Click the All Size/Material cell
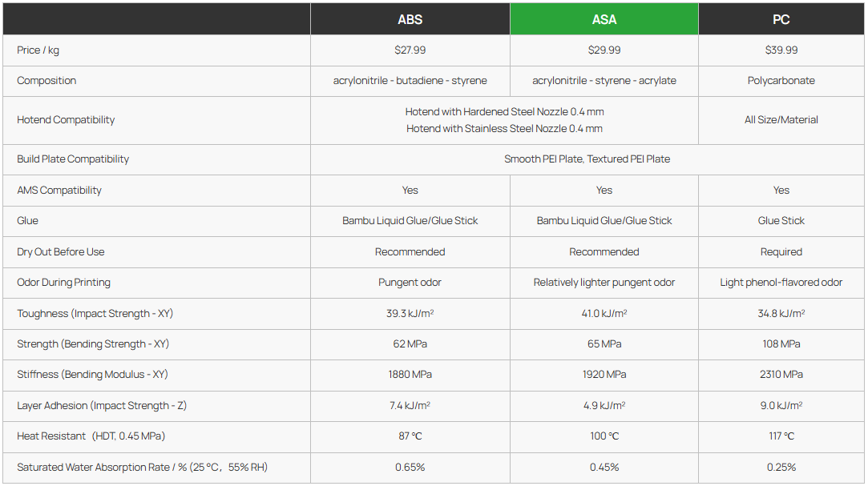Image resolution: width=868 pixels, height=486 pixels. [x=781, y=120]
